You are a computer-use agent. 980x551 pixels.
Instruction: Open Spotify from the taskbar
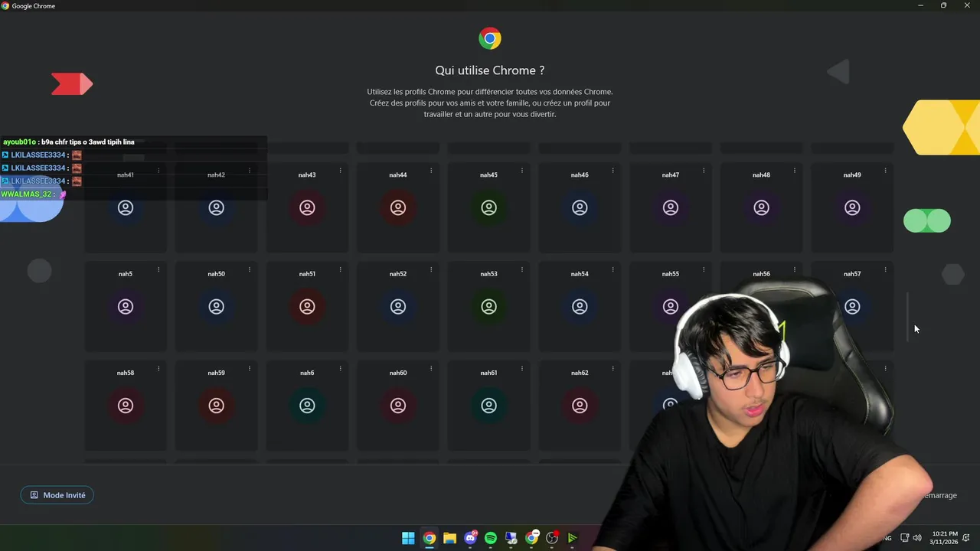[491, 538]
